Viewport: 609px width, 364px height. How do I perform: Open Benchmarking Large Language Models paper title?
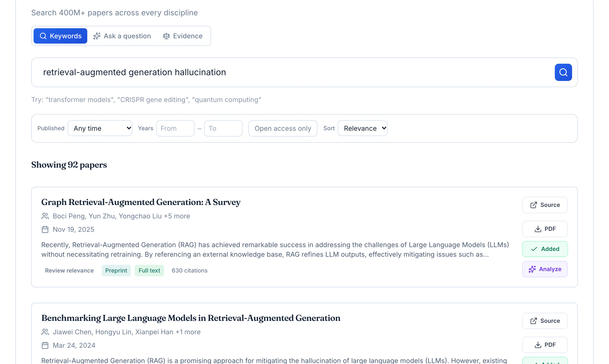pos(191,318)
